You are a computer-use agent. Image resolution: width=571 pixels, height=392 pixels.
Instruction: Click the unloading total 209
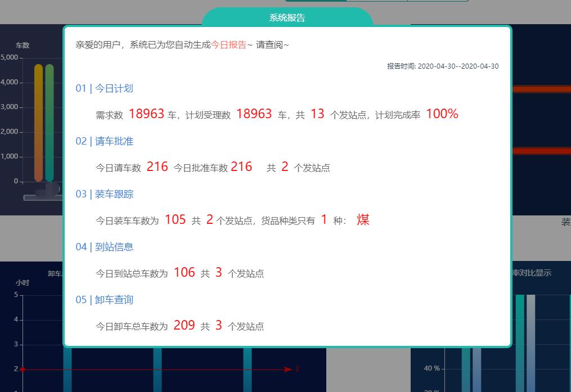(x=184, y=326)
